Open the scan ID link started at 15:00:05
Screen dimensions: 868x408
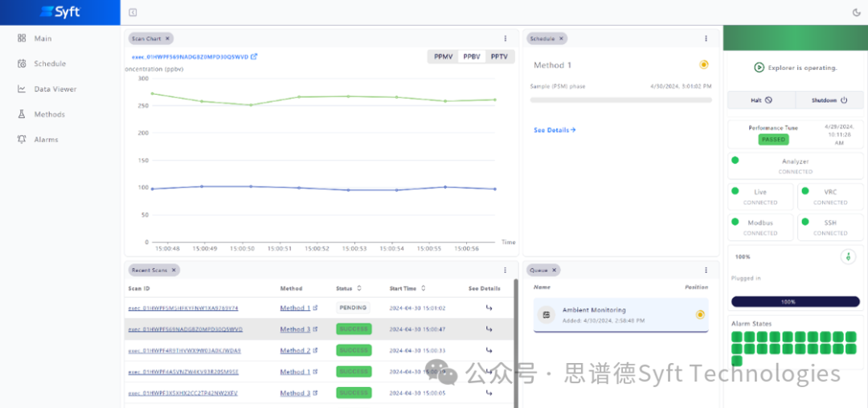182,393
